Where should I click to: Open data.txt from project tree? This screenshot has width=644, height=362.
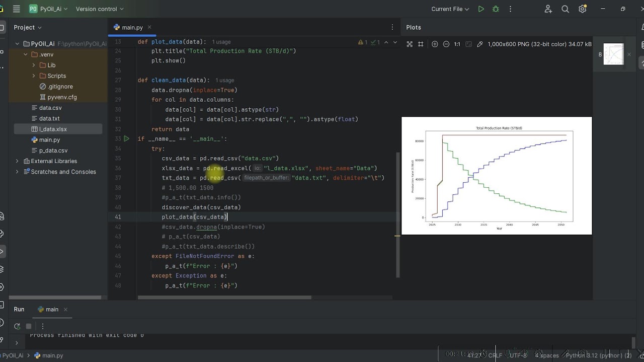45,118
